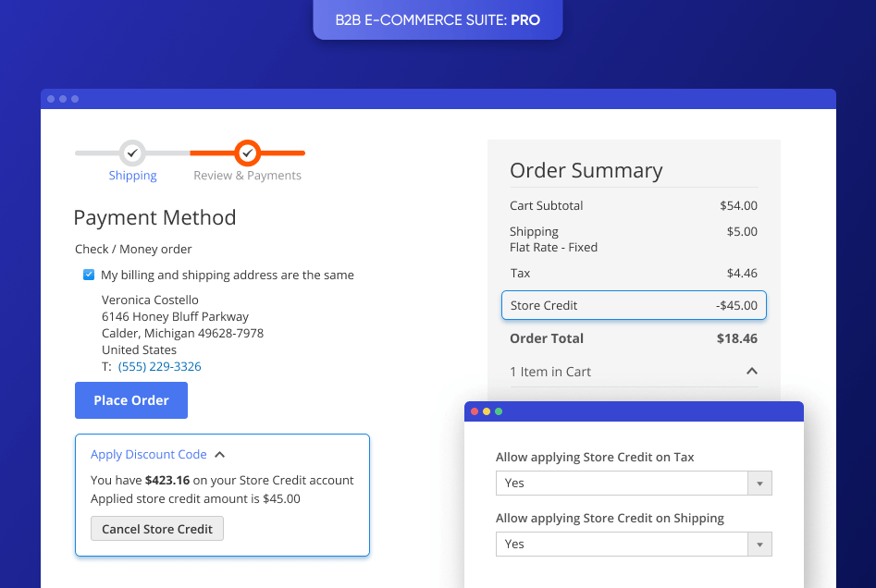Screen dimensions: 876x588
Task: Click the Shipping step checkmark icon
Action: point(132,154)
